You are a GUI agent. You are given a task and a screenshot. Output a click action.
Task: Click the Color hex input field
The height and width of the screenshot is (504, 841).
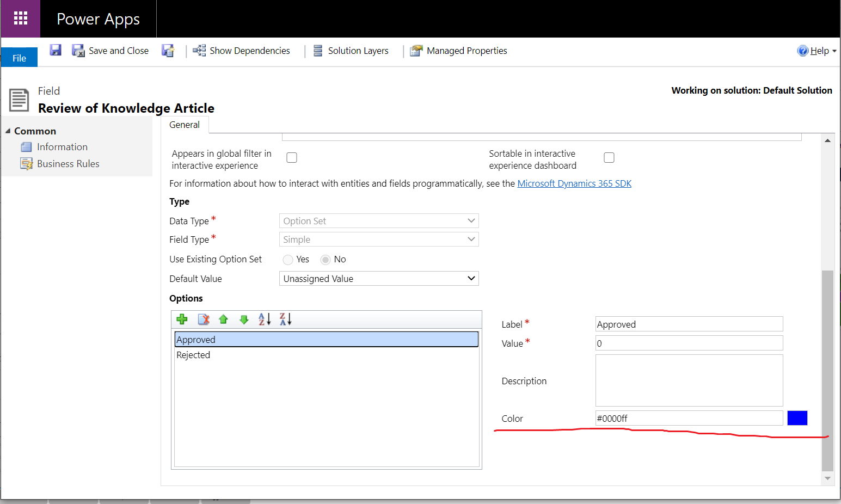689,418
